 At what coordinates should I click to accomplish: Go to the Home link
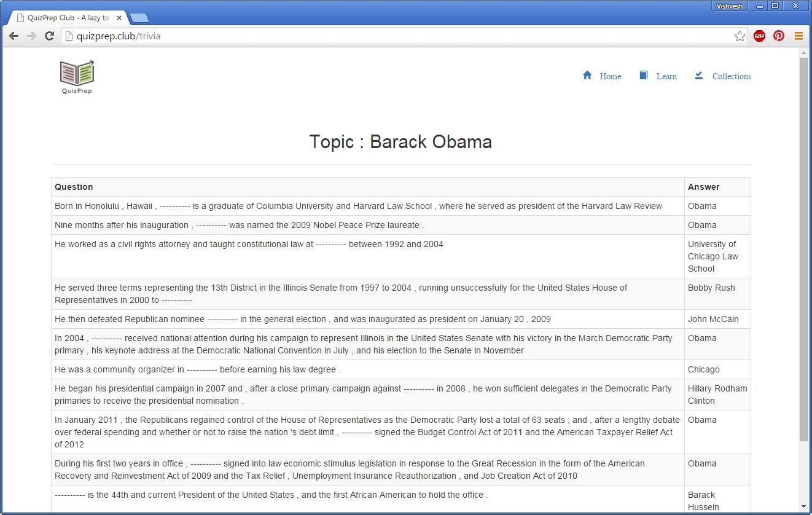tap(611, 76)
